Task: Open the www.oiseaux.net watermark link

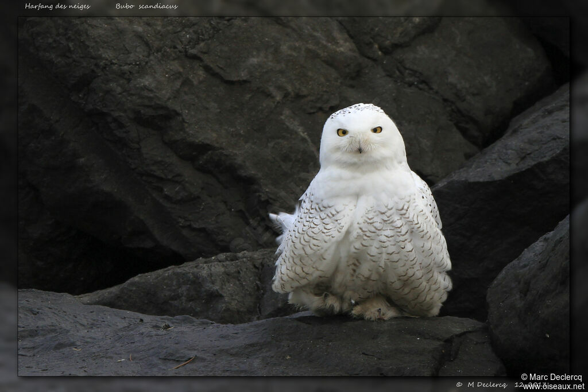Action: click(x=554, y=386)
